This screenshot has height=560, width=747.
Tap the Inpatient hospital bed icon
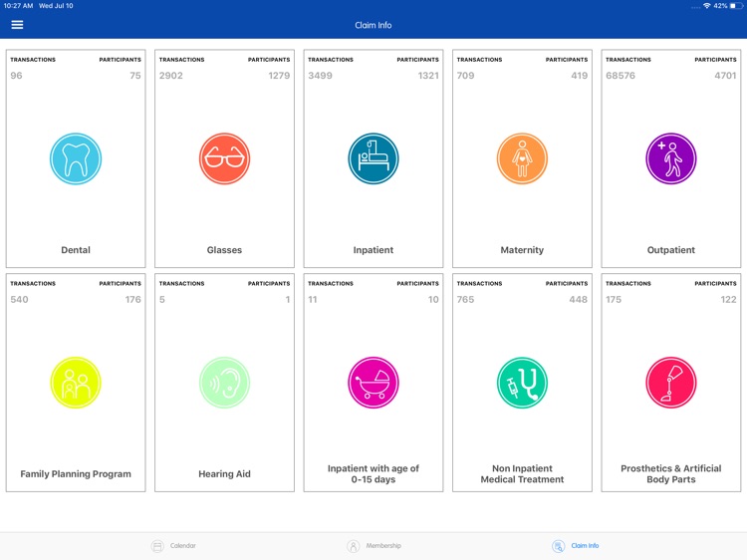point(373,158)
